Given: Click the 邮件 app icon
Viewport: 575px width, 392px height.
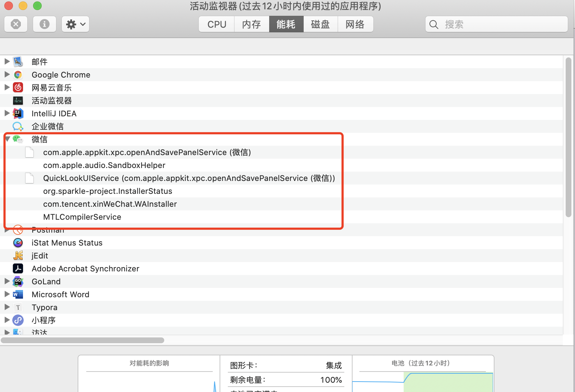Looking at the screenshot, I should [x=18, y=62].
